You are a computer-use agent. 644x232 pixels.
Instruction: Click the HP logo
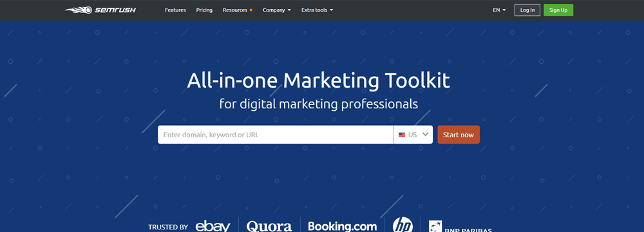(x=403, y=226)
